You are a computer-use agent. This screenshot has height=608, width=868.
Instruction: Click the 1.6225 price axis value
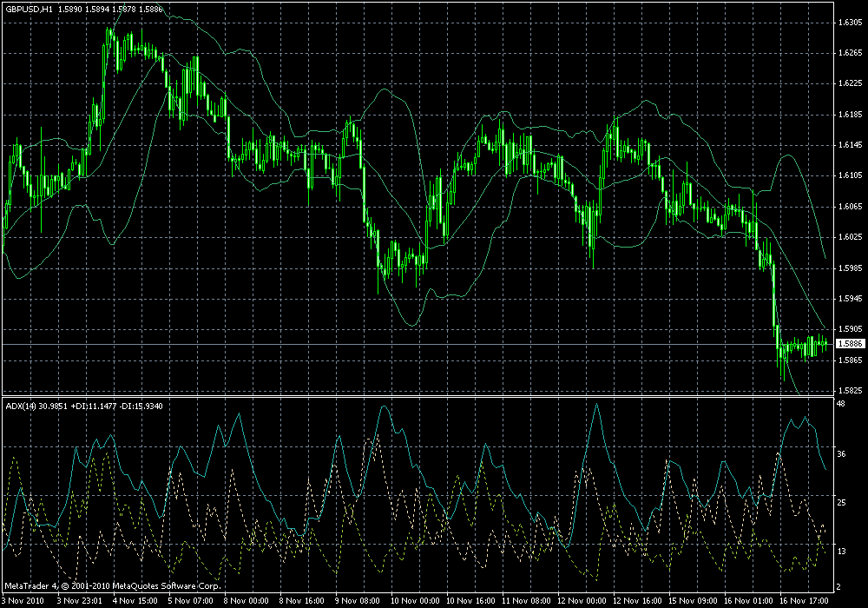pos(851,83)
